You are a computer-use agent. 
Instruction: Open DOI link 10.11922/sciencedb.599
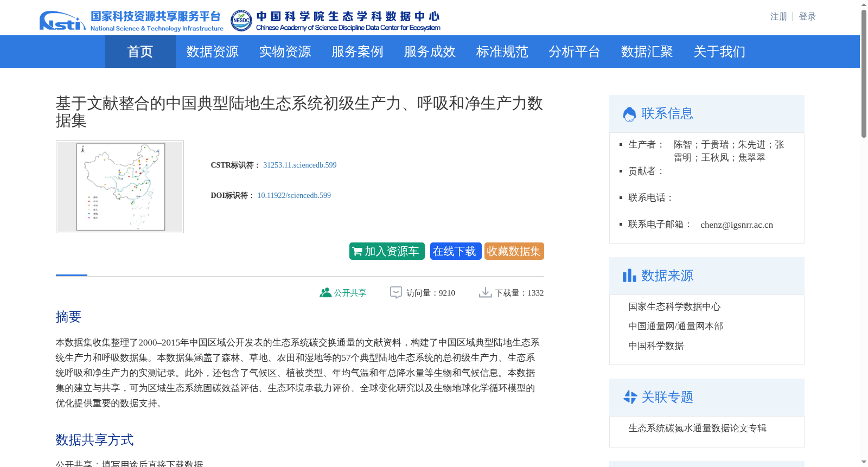294,195
